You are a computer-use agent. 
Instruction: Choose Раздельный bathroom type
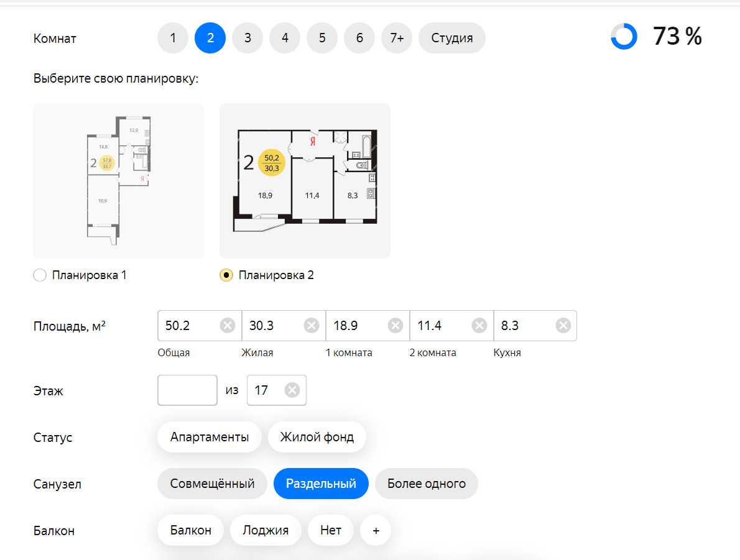point(321,484)
